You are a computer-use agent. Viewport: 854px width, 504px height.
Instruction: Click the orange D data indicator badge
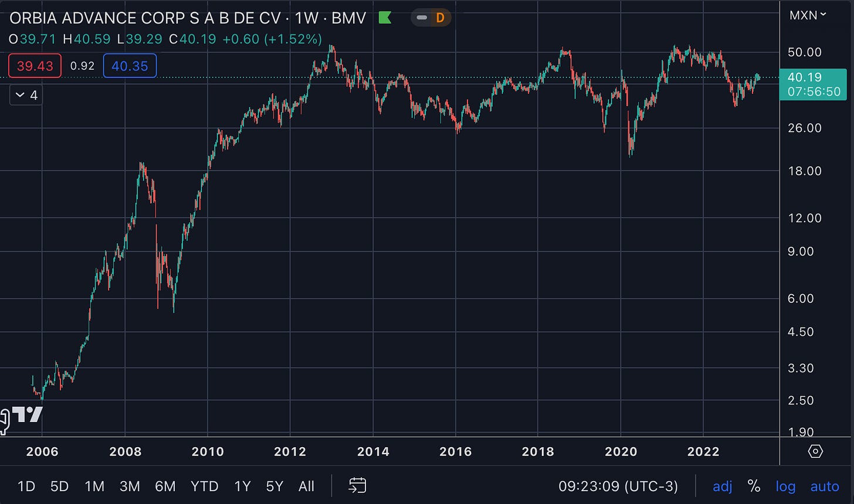[440, 18]
